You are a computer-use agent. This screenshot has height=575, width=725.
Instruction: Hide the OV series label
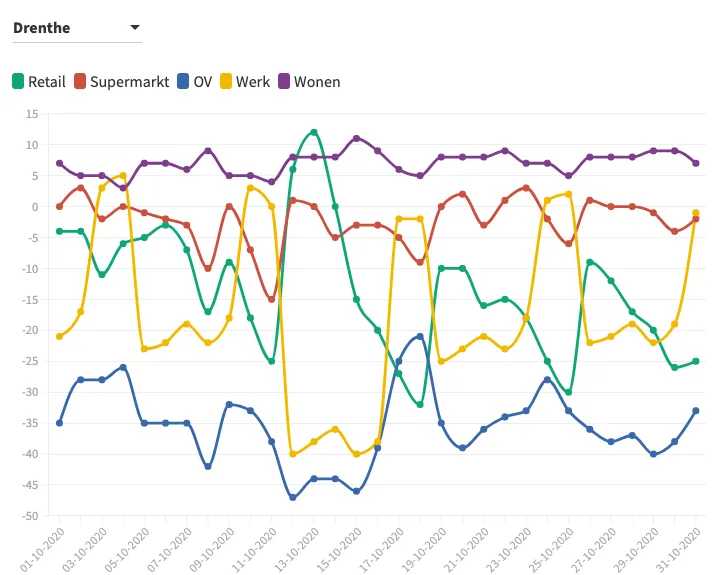[202, 82]
